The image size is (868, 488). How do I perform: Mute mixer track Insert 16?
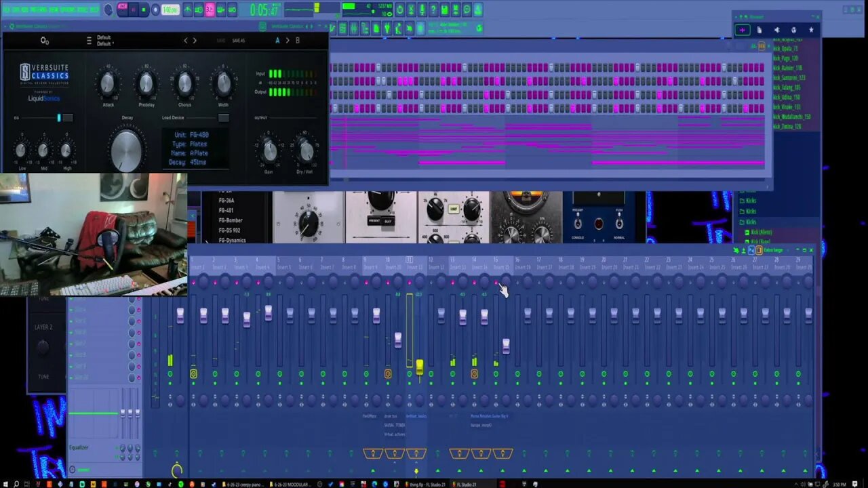coord(517,374)
